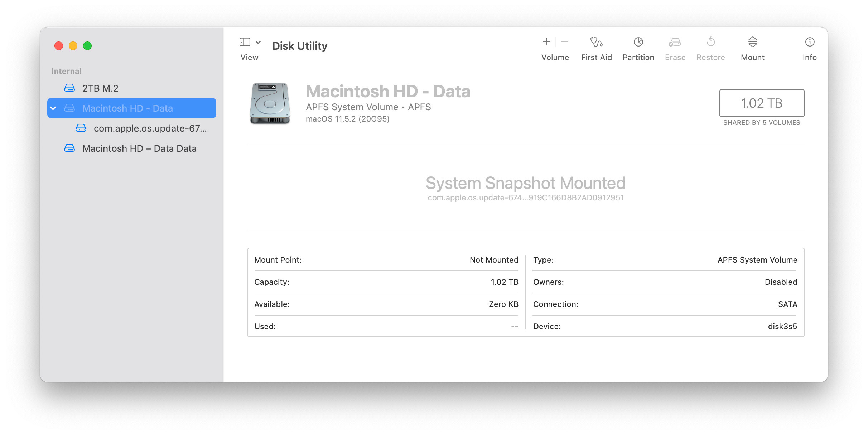Image resolution: width=868 pixels, height=435 pixels.
Task: Open the Info panel icon
Action: 810,42
